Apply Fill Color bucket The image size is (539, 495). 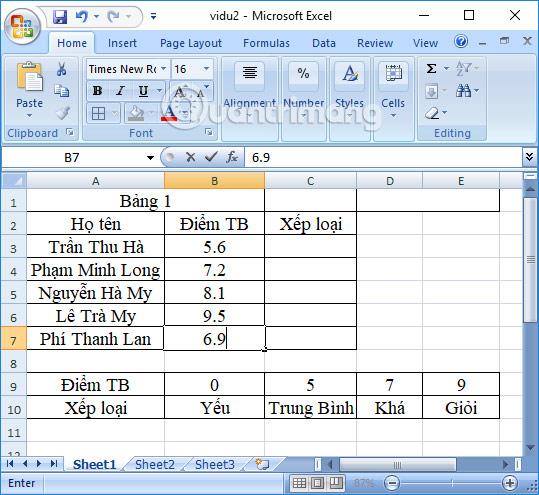click(135, 113)
